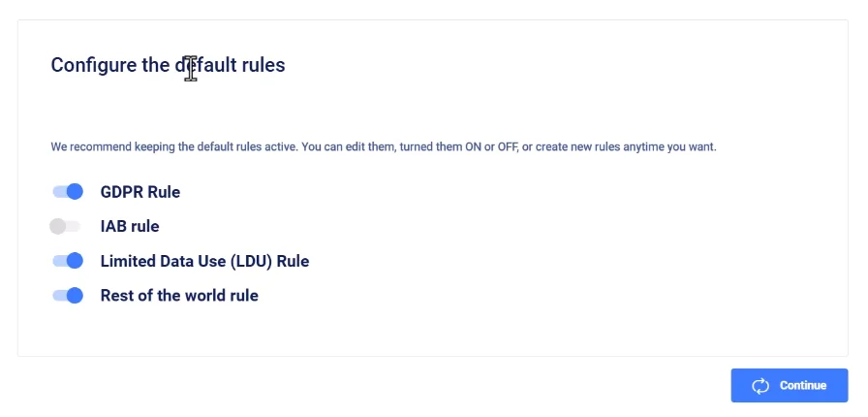Click the gray knob of the IAB switch
868x417 pixels.
pyautogui.click(x=57, y=226)
